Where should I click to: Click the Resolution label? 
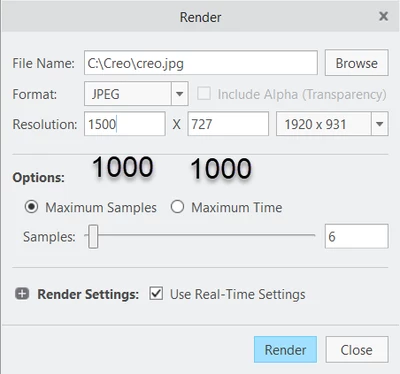point(45,124)
